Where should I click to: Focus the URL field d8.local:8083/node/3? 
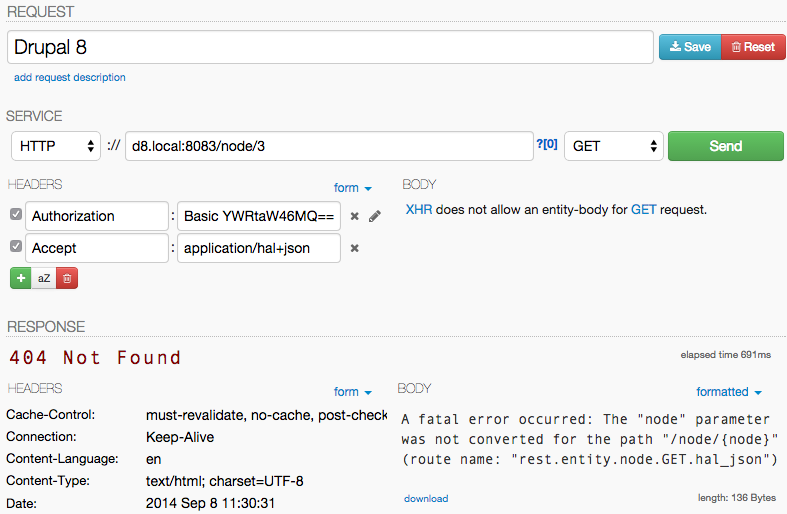tap(329, 146)
